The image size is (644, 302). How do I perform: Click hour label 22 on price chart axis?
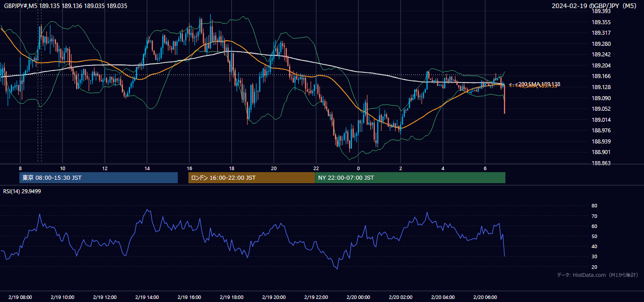coord(316,168)
